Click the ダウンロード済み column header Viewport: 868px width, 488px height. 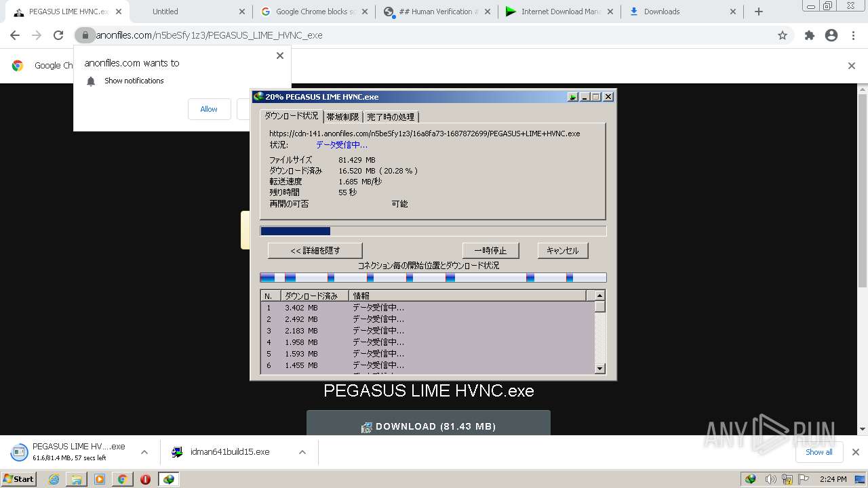click(315, 296)
